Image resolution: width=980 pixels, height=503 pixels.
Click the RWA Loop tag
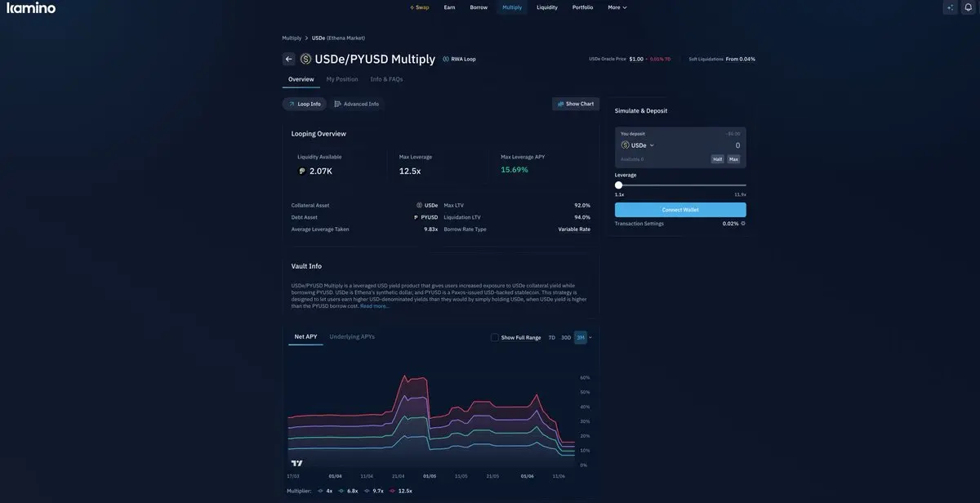click(x=459, y=59)
